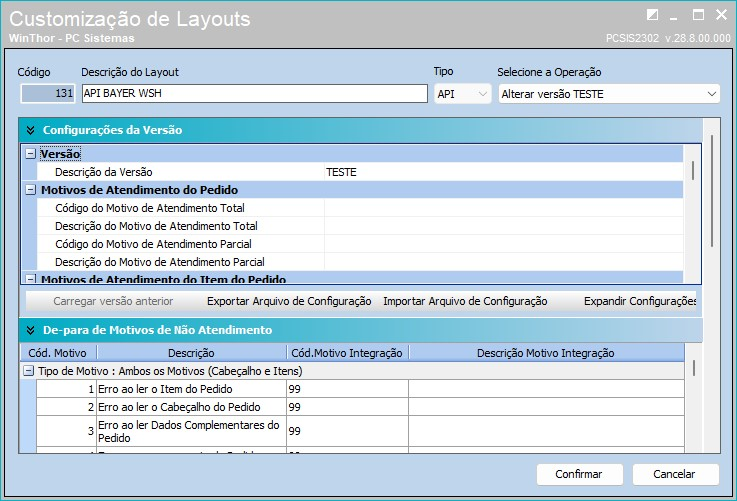Click Importar Arquivo de Configuração

coord(465,301)
